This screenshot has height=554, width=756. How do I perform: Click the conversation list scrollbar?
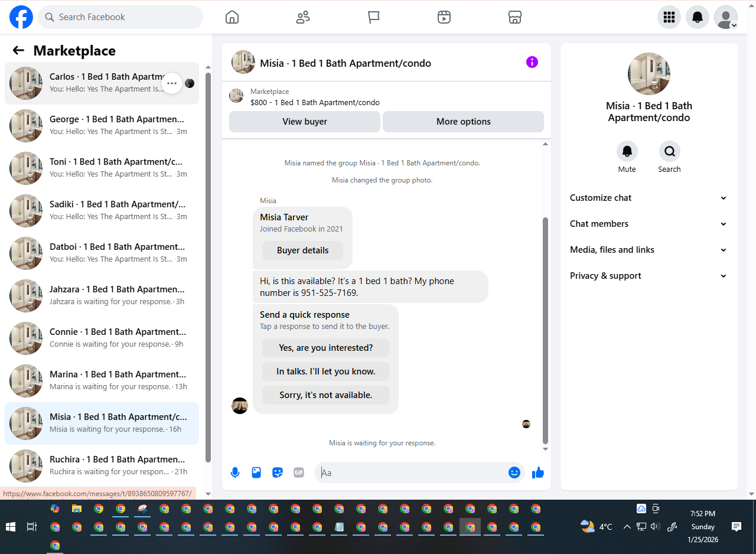(208, 267)
